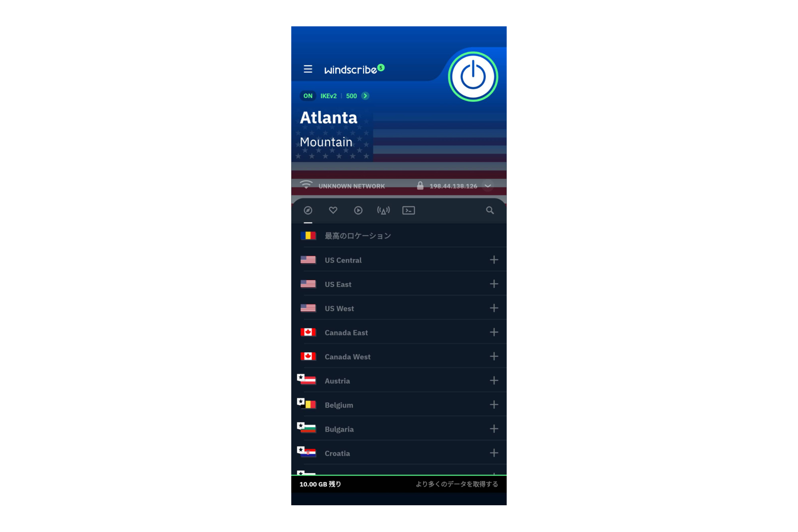Expand the Austria server locations
Screen dimensions: 798x532
494,380
